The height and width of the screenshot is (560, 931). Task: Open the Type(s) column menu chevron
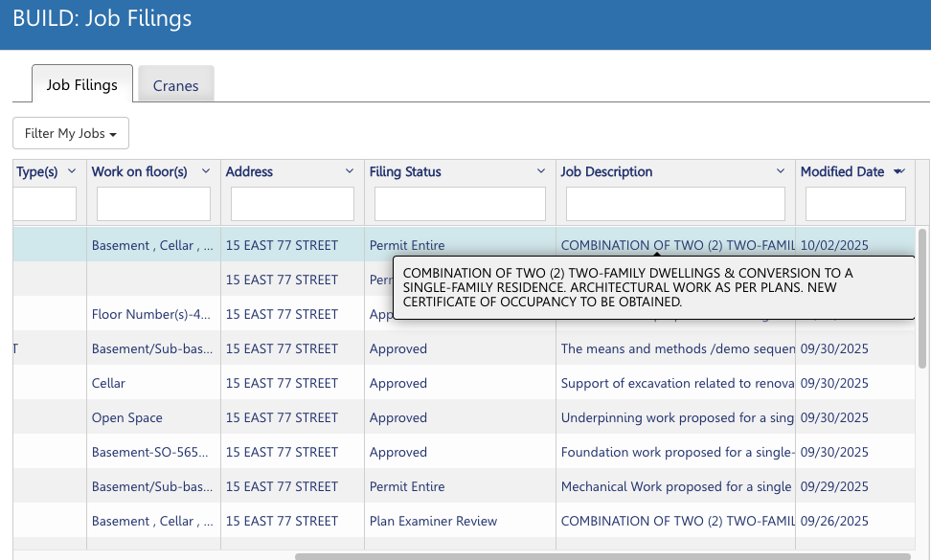(72, 172)
